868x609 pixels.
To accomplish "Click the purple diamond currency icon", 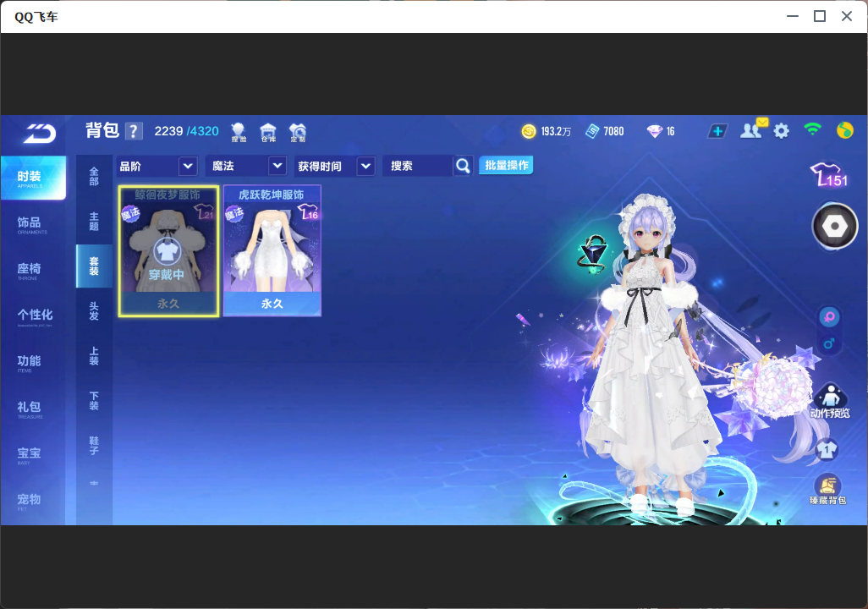I will point(654,131).
